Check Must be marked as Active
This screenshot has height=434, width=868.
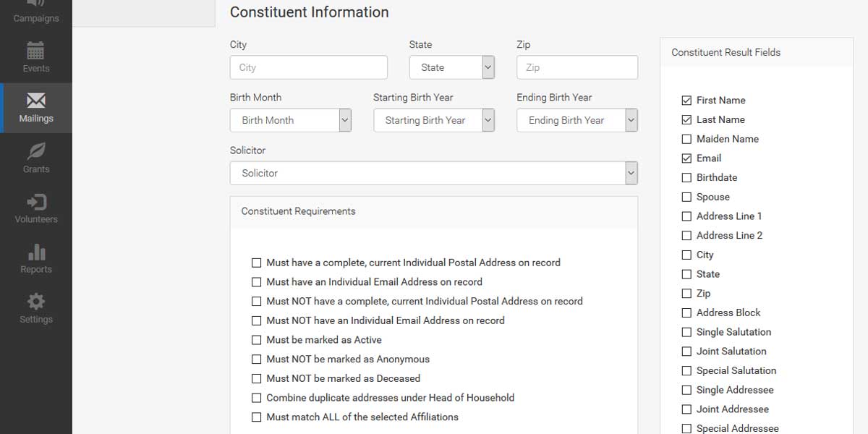256,340
